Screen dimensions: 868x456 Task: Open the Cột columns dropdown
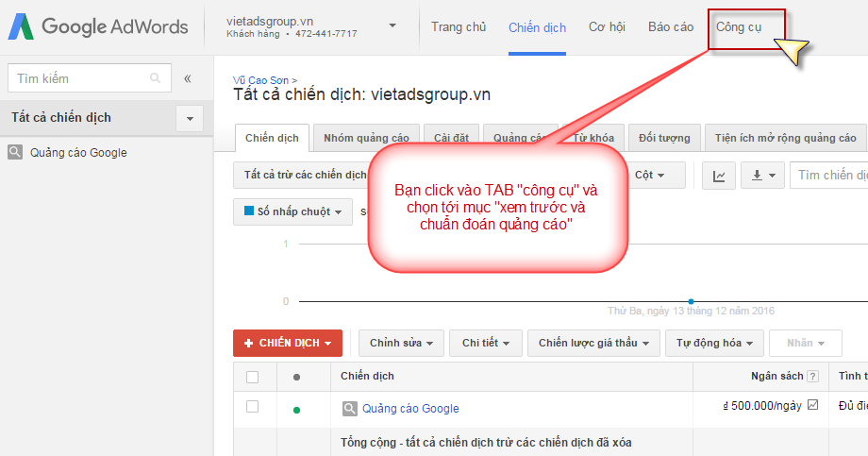tap(655, 175)
